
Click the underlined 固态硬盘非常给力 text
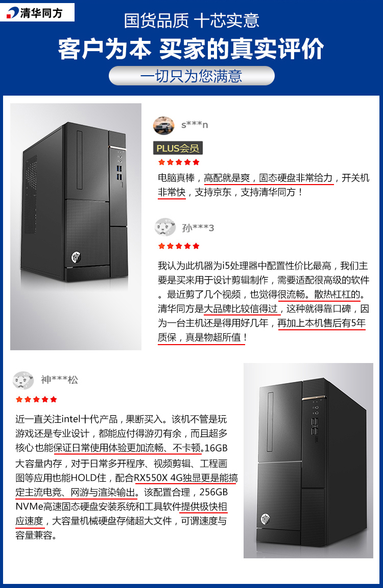click(296, 178)
